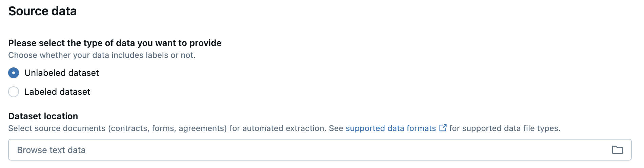Click the "for supported data file types" text
The image size is (644, 168).
[x=505, y=128]
